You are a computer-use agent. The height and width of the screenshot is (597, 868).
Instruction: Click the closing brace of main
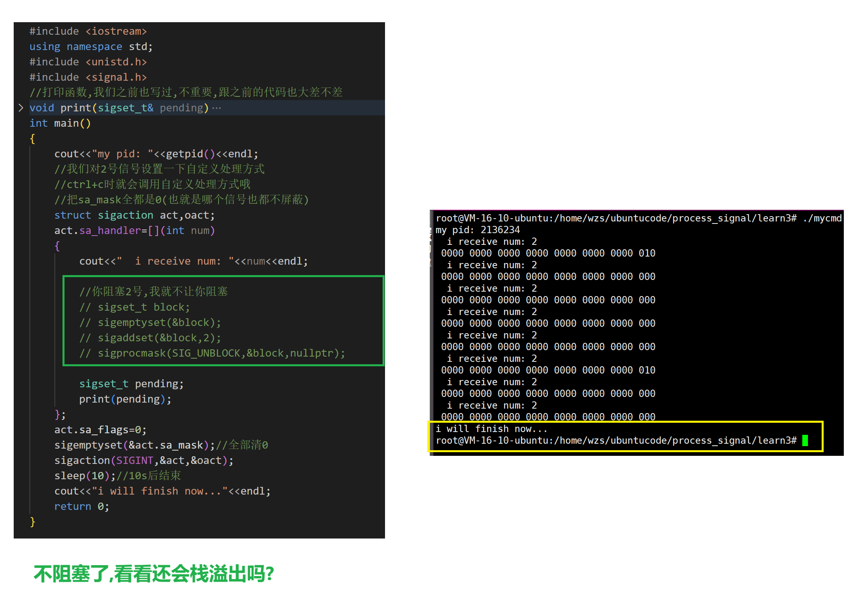coord(33,522)
